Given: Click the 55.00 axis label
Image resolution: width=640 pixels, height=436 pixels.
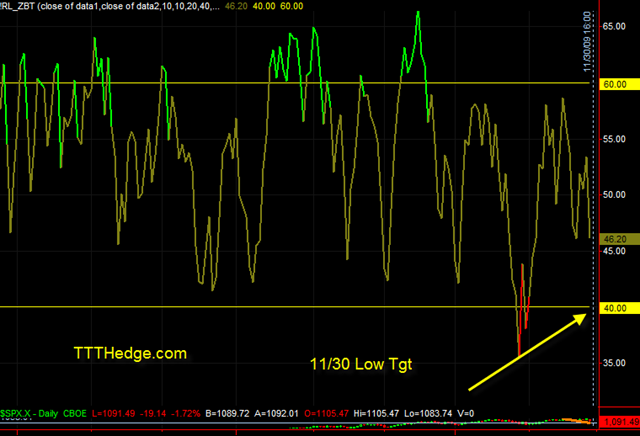Looking at the screenshot, I should click(x=614, y=139).
